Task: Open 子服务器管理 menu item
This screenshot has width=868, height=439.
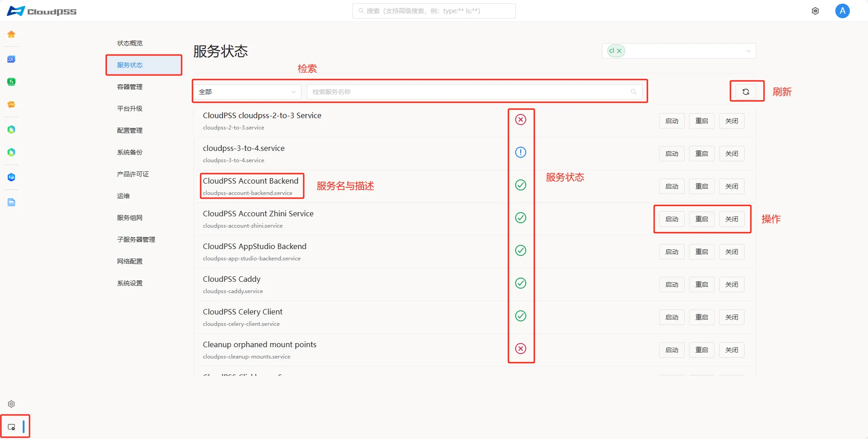Action: [136, 239]
